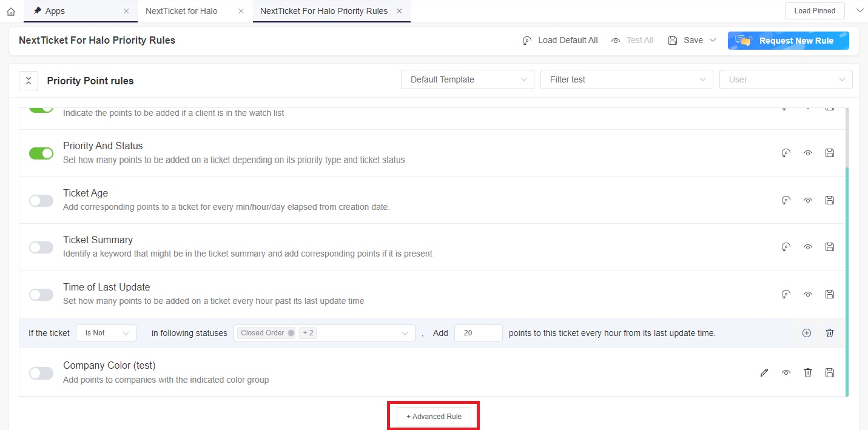This screenshot has width=868, height=430.
Task: Add a new Advanced Rule
Action: (434, 417)
